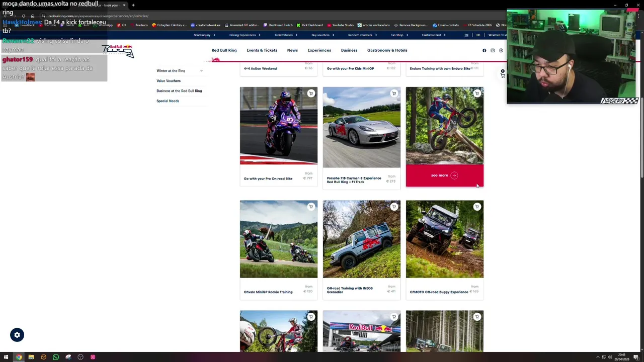This screenshot has width=644, height=362.
Task: Switch site language to DE
Action: tap(478, 35)
